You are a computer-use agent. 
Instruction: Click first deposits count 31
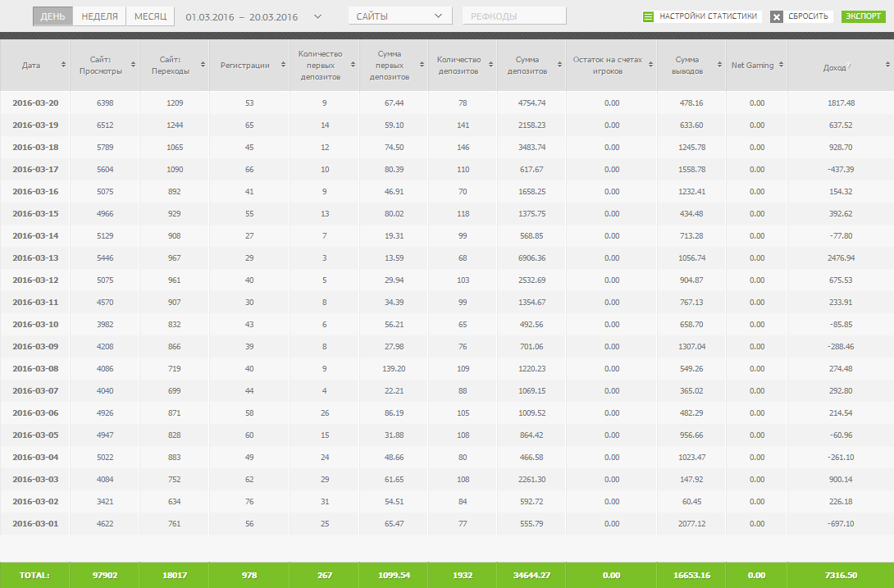[x=325, y=501]
